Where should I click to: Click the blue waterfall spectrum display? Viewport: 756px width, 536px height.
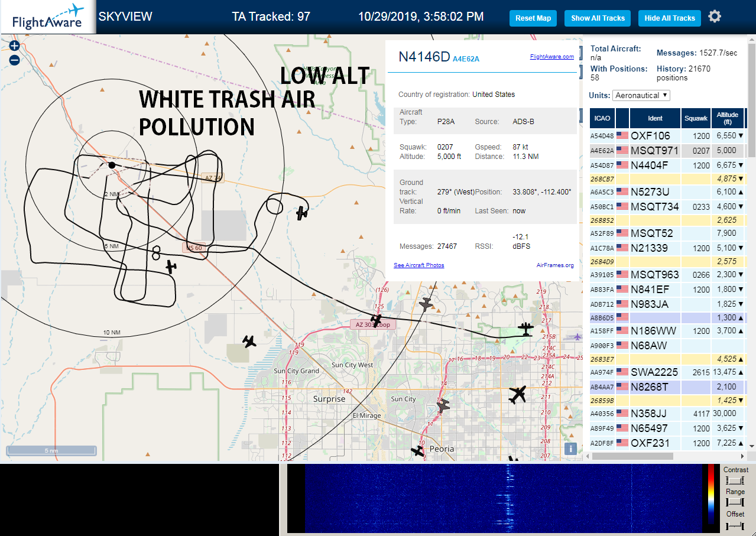click(503, 498)
